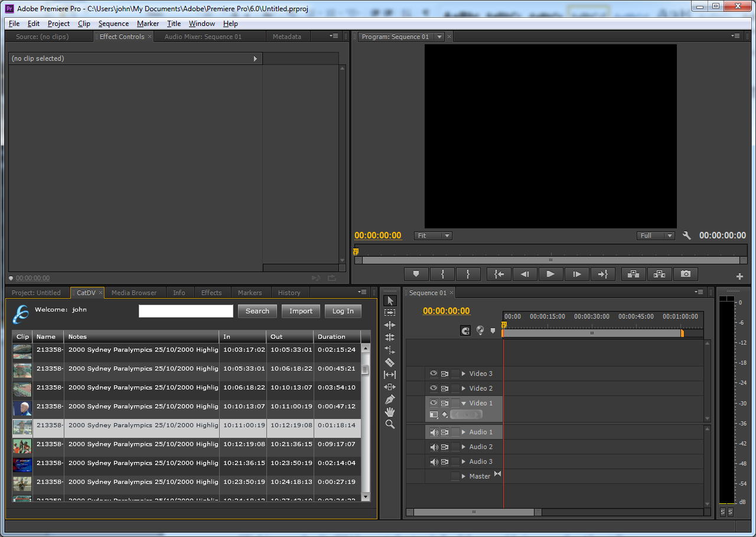Viewport: 756px width, 537px height.
Task: Open the button editor plus icon
Action: (739, 276)
